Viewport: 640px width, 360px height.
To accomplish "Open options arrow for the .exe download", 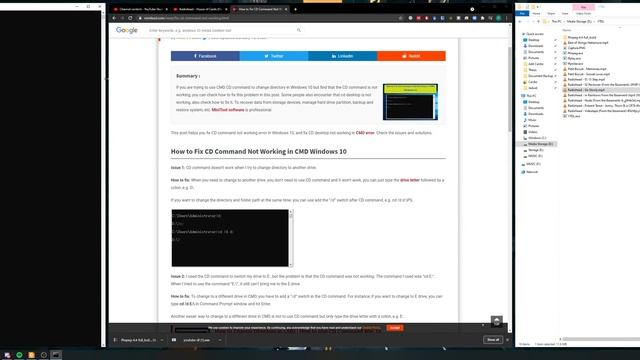I will pos(220,340).
